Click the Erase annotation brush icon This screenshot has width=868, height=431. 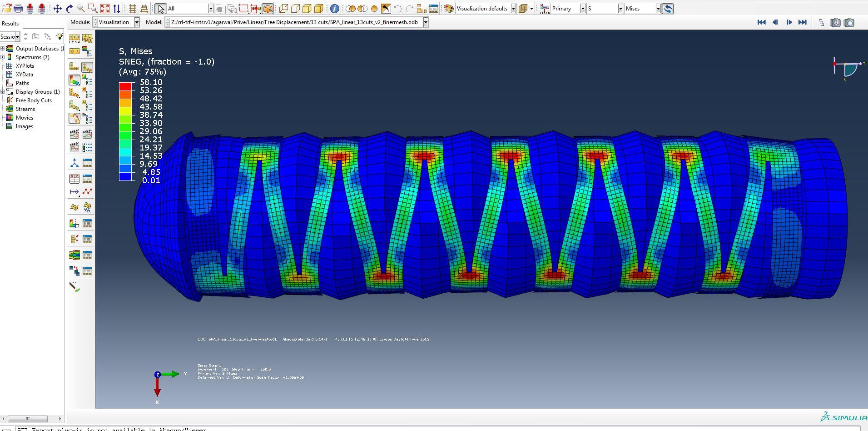tap(74, 287)
